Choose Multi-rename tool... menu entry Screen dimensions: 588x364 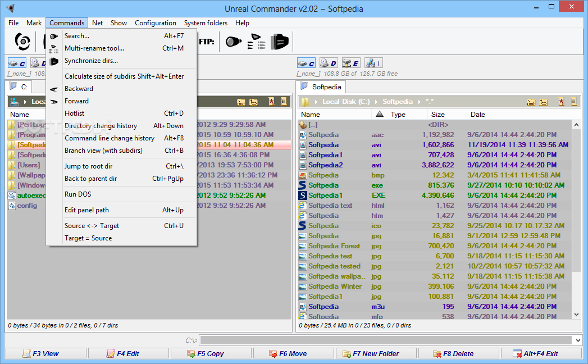[121, 48]
